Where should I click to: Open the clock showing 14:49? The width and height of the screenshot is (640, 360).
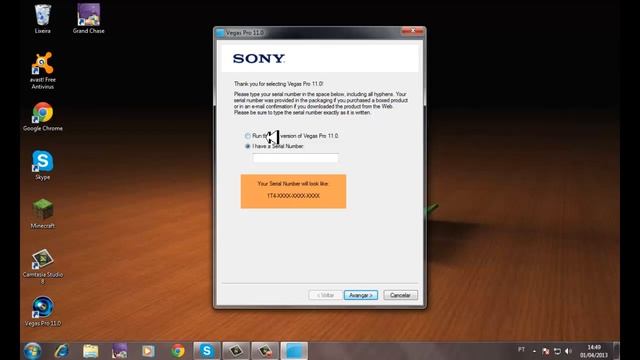(594, 351)
